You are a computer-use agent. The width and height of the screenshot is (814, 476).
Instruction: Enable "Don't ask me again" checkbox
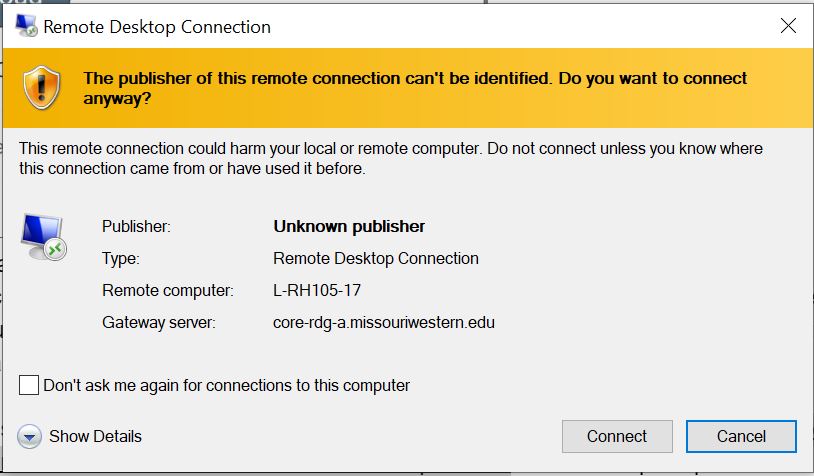(29, 386)
